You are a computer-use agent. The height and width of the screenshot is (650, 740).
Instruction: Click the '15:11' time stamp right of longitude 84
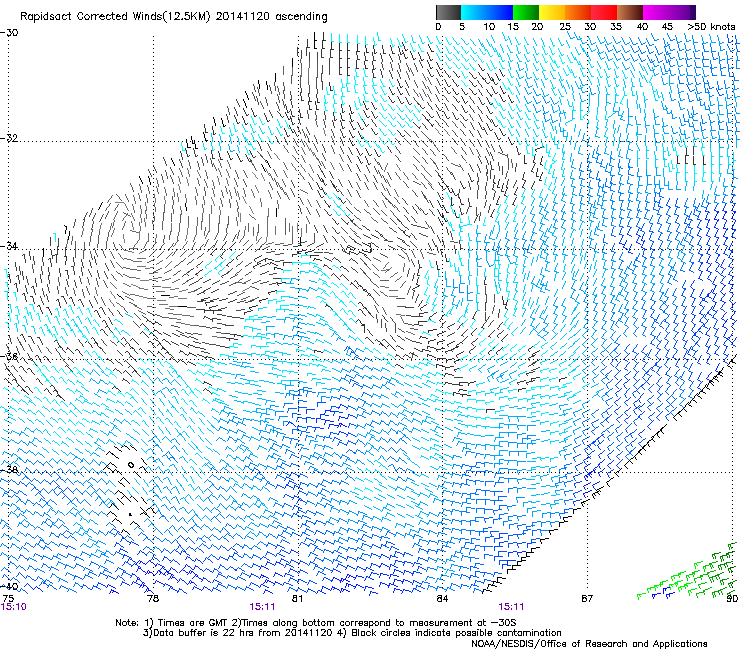pyautogui.click(x=511, y=607)
